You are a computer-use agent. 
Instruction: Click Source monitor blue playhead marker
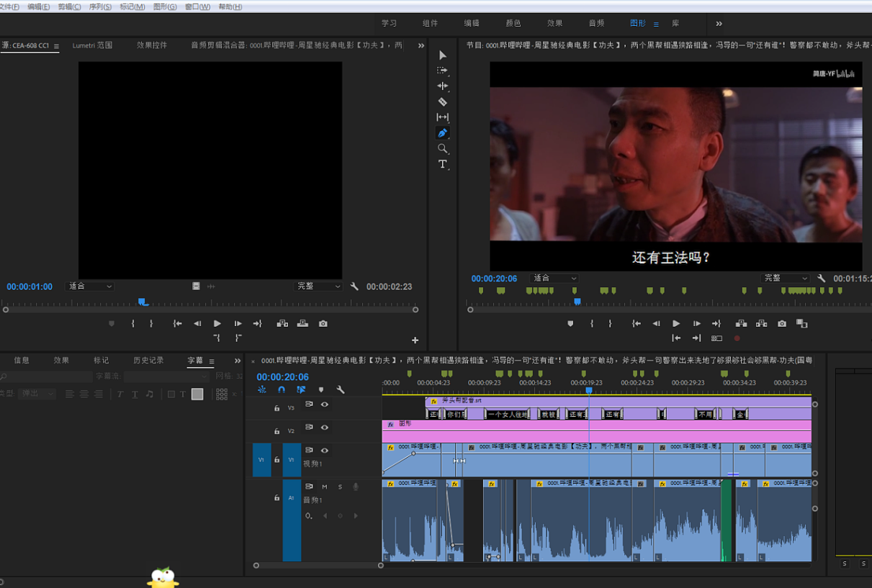tap(143, 302)
